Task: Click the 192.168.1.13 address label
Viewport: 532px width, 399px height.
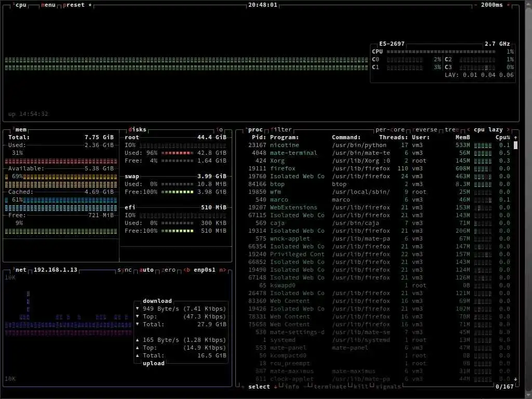Action: 55,270
